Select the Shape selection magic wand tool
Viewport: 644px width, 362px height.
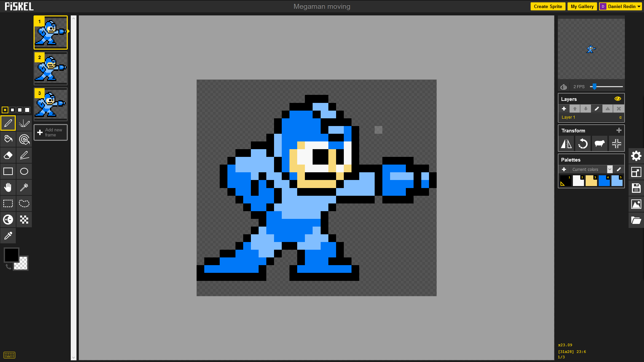[x=24, y=187]
